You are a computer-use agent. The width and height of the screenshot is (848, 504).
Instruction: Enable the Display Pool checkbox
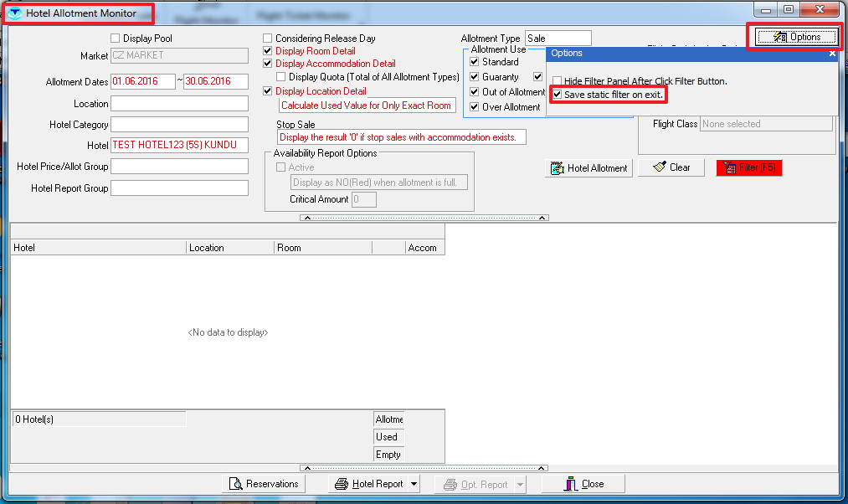(x=116, y=39)
